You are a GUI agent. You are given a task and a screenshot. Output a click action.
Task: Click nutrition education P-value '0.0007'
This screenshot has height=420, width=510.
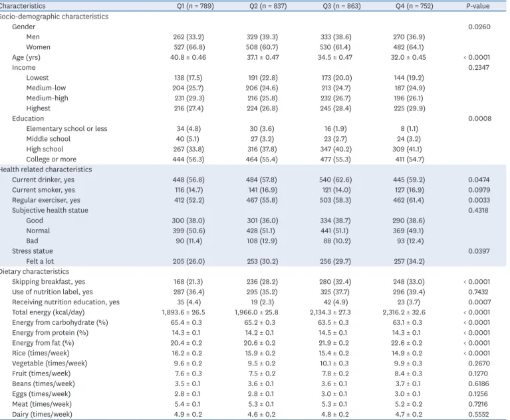pyautogui.click(x=479, y=302)
